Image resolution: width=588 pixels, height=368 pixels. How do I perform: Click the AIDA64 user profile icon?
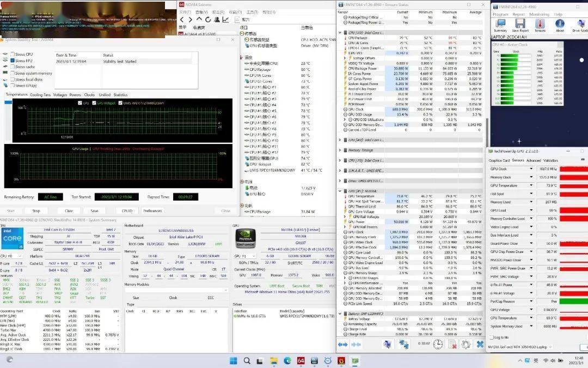[217, 20]
